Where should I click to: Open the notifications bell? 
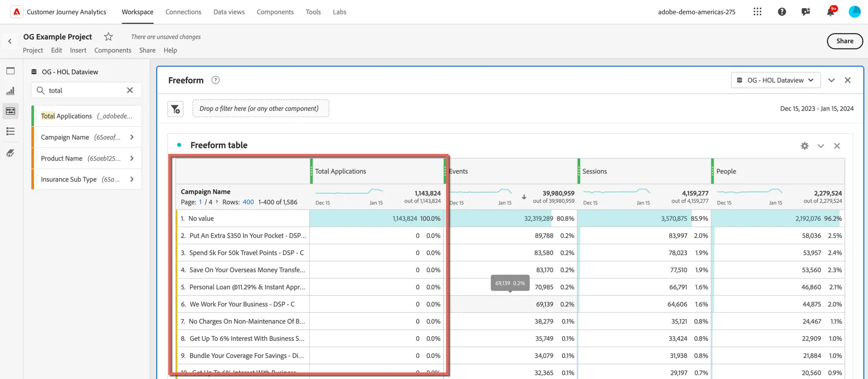[831, 12]
